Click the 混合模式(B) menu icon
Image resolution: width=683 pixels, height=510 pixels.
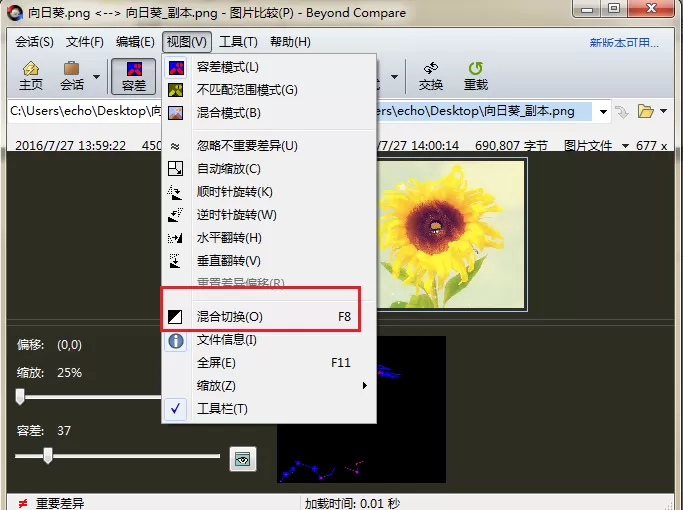tap(176, 113)
